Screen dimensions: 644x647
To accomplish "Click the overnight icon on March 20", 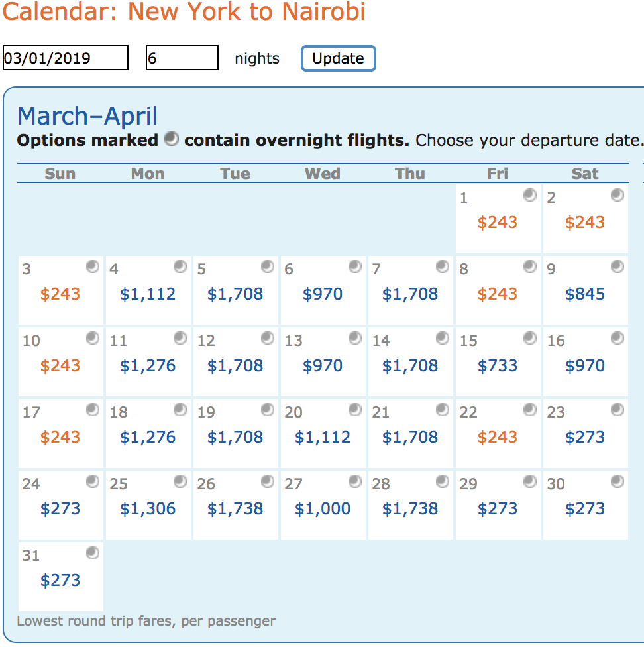I will point(355,410).
